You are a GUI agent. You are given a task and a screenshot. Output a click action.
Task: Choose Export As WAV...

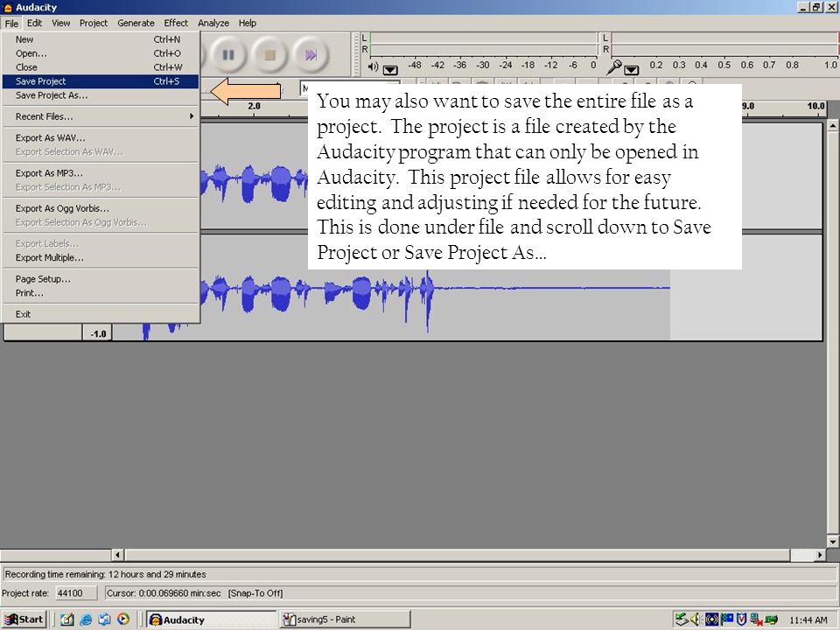point(100,138)
